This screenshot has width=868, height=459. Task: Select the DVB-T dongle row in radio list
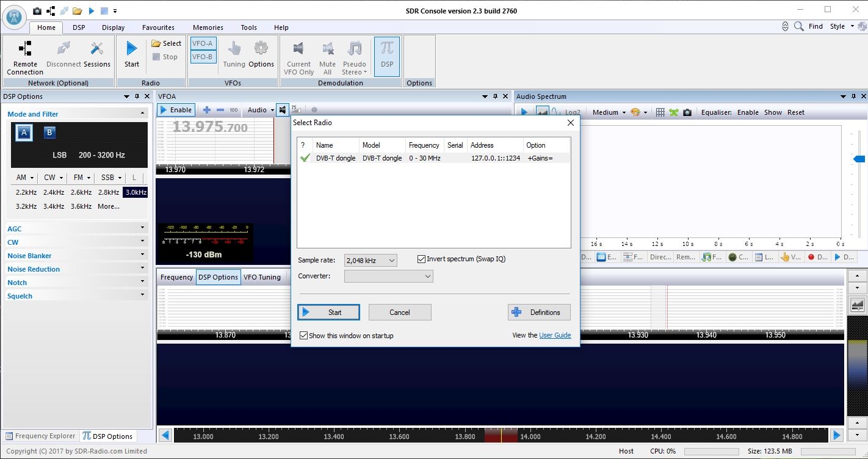tap(433, 158)
